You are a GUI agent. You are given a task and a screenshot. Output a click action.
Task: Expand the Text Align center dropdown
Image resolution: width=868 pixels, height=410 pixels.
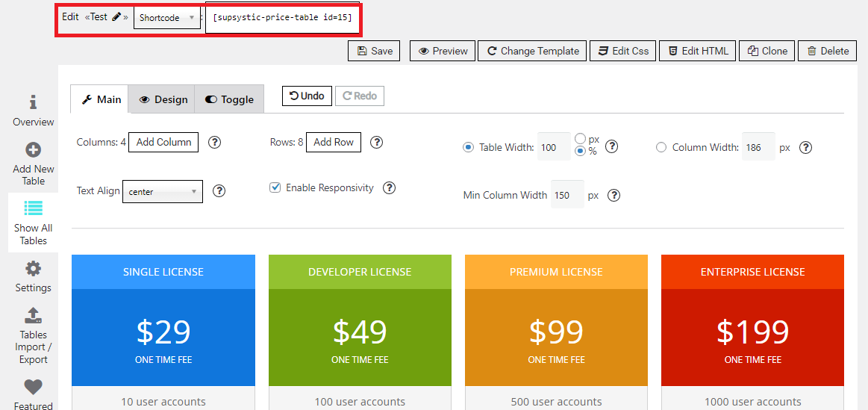click(x=162, y=192)
